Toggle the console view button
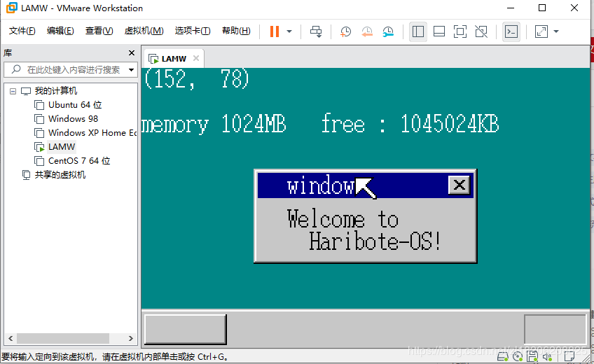 (511, 31)
